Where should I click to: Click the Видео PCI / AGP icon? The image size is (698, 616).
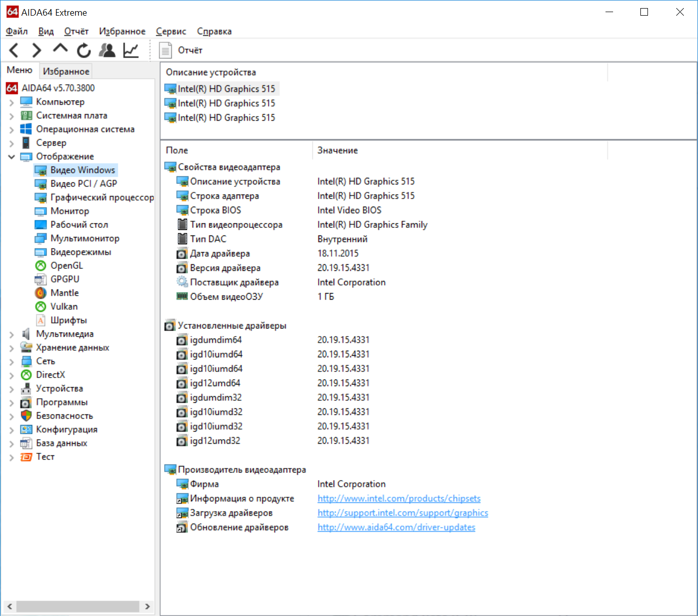point(41,184)
